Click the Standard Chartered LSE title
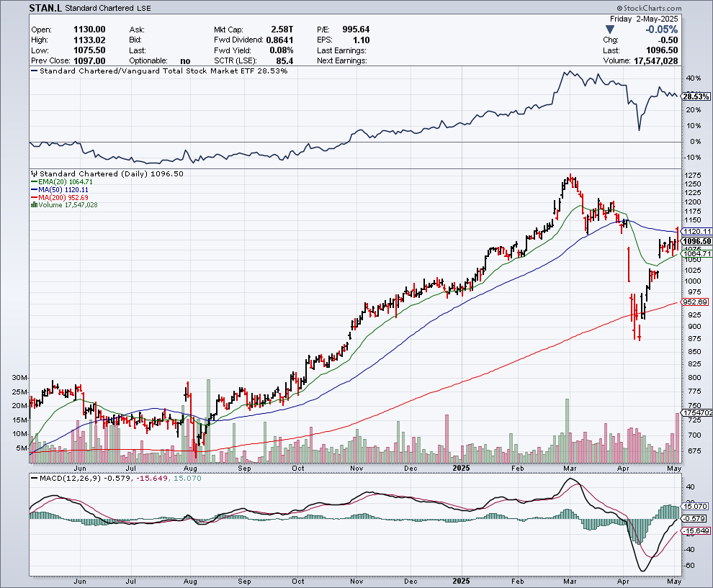Viewport: 713px width, 588px height. (x=108, y=8)
